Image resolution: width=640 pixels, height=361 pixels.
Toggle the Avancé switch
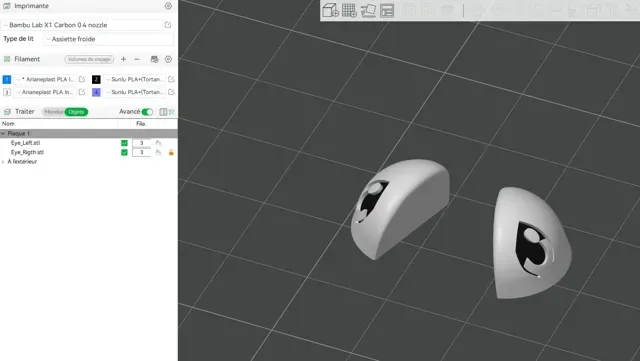pyautogui.click(x=147, y=112)
